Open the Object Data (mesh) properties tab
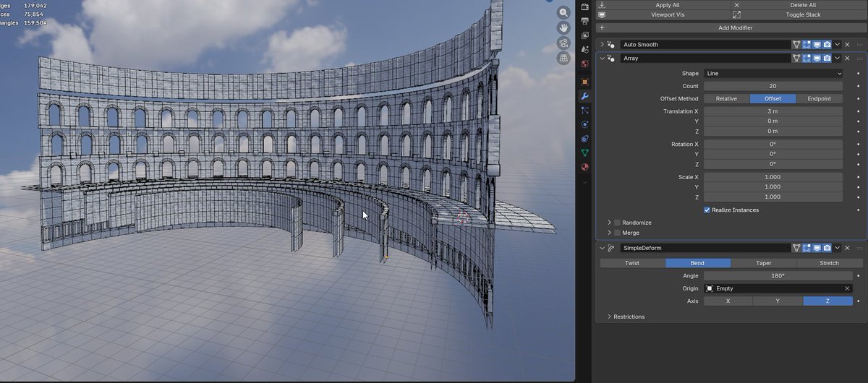The height and width of the screenshot is (383, 868). (584, 152)
